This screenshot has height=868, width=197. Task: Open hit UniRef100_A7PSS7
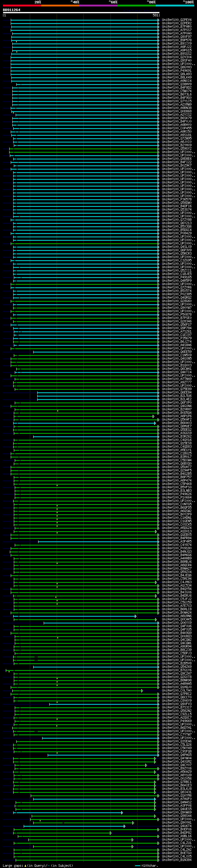point(177,30)
